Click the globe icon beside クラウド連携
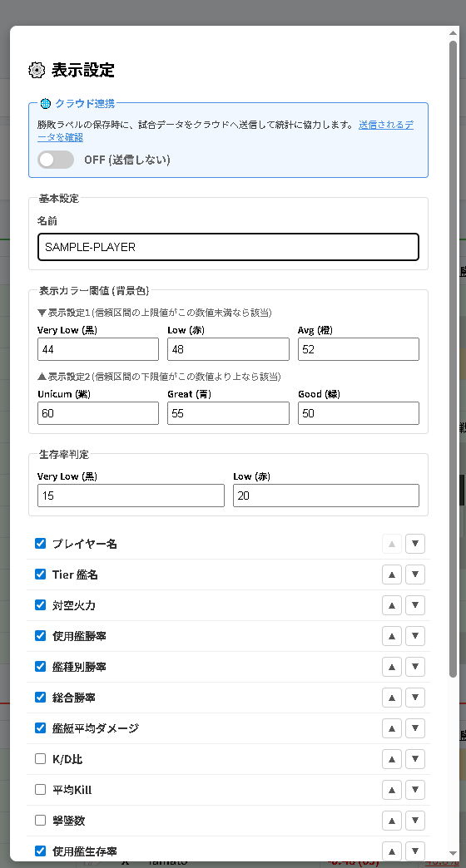The height and width of the screenshot is (868, 466). [x=46, y=104]
